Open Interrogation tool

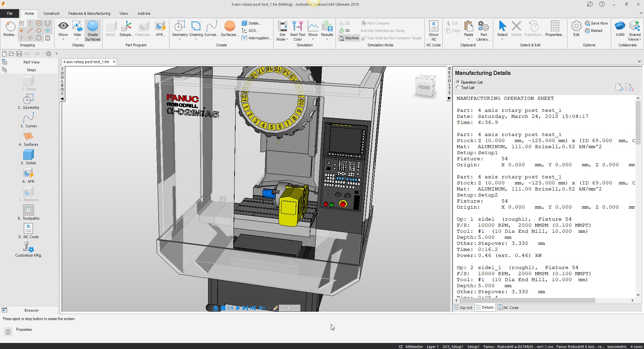pos(257,38)
